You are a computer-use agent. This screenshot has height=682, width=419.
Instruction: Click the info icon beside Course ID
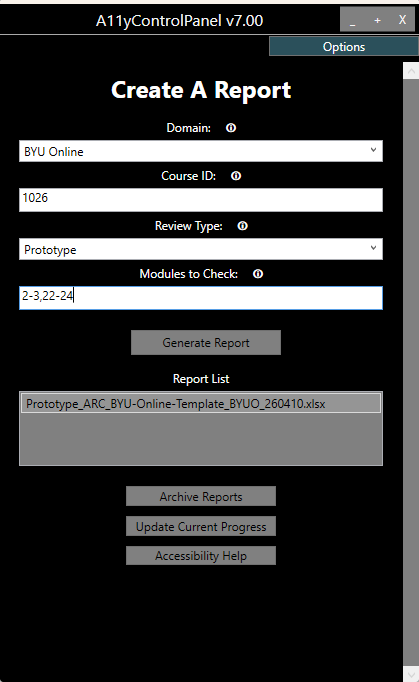[x=236, y=176]
